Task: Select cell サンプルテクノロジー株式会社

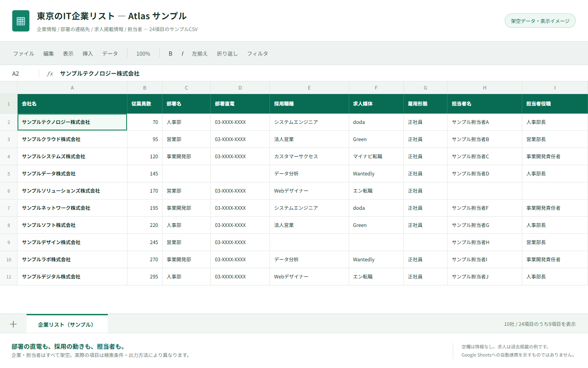Action: click(x=72, y=122)
